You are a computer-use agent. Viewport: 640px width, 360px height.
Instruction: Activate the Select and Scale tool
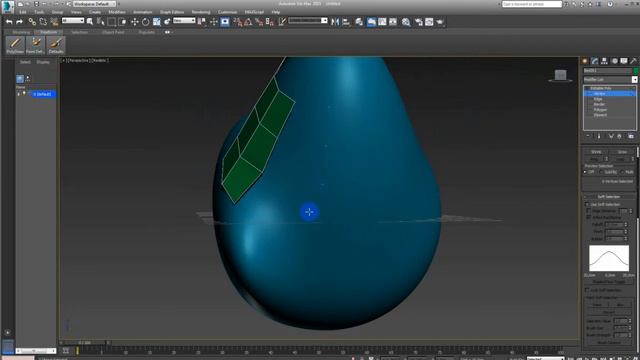pyautogui.click(x=156, y=22)
